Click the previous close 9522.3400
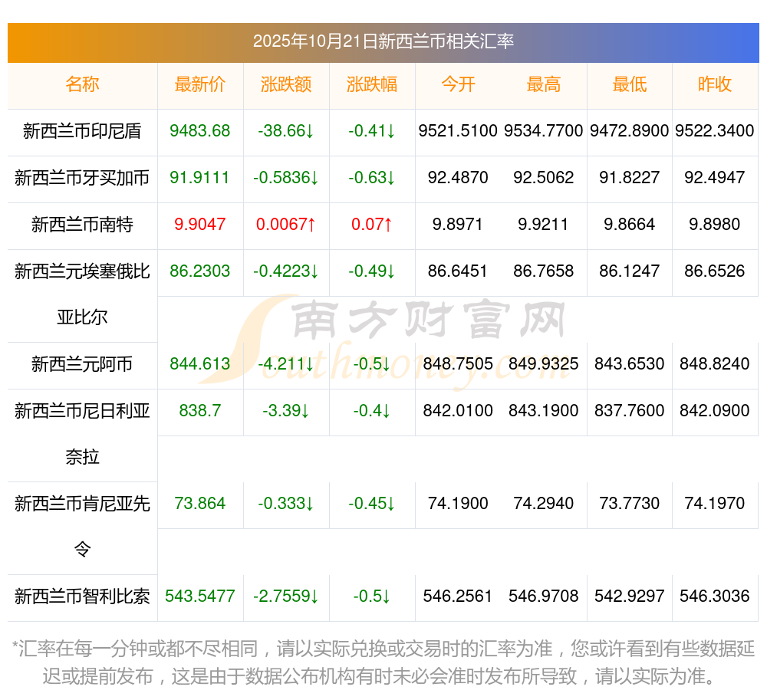The height and width of the screenshot is (700, 767). [x=715, y=131]
